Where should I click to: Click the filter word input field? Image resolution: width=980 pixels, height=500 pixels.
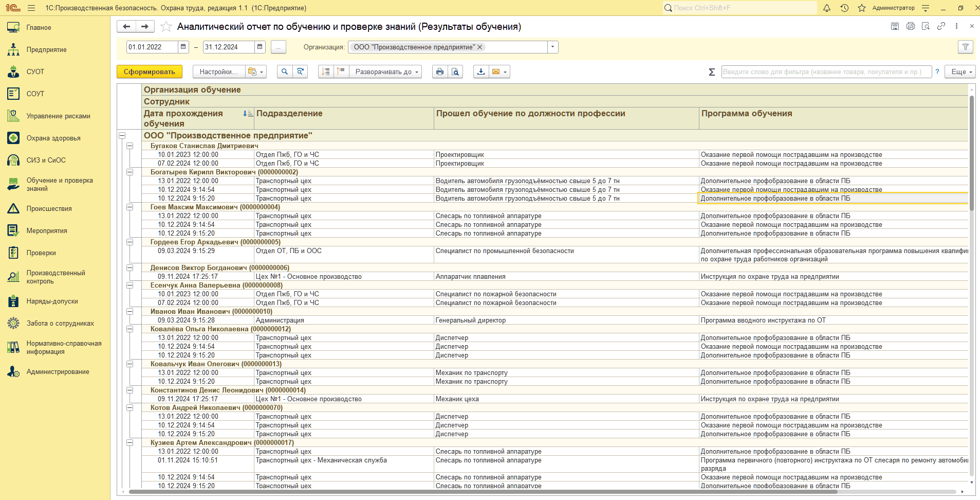click(826, 72)
